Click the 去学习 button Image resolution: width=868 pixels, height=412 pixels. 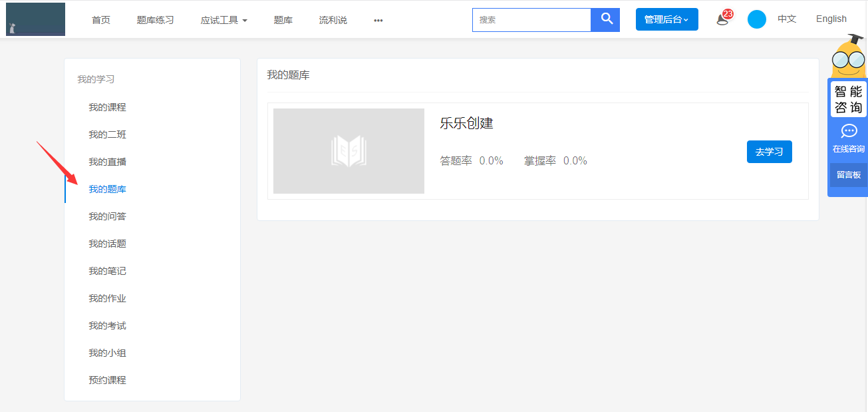769,152
